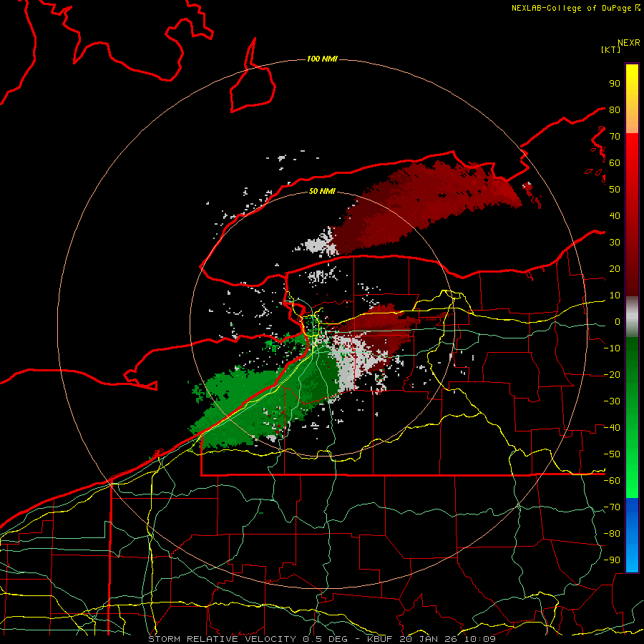The width and height of the screenshot is (644, 644).
Task: Pick the bright green segment of the color bar
Action: [632, 472]
